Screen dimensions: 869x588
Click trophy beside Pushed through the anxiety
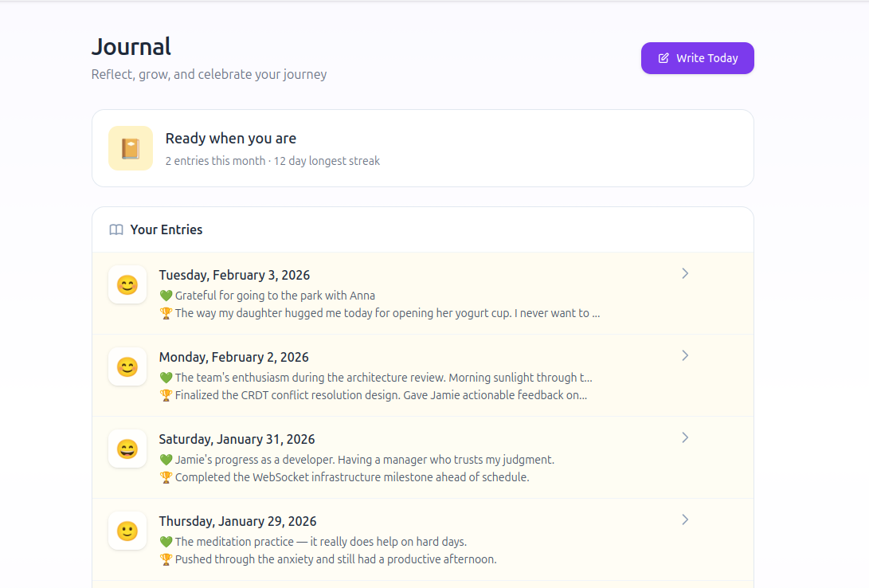(x=166, y=559)
